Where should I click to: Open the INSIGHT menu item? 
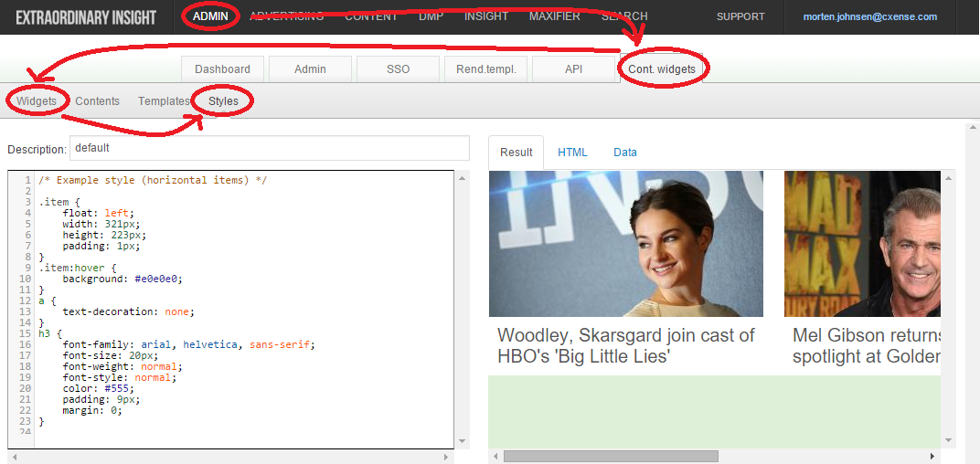coord(486,16)
